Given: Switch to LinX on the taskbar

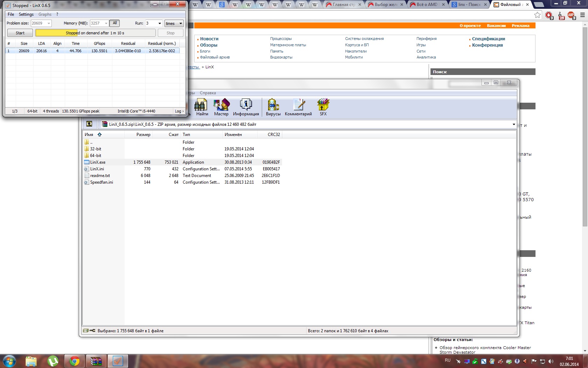Looking at the screenshot, I should tap(118, 361).
